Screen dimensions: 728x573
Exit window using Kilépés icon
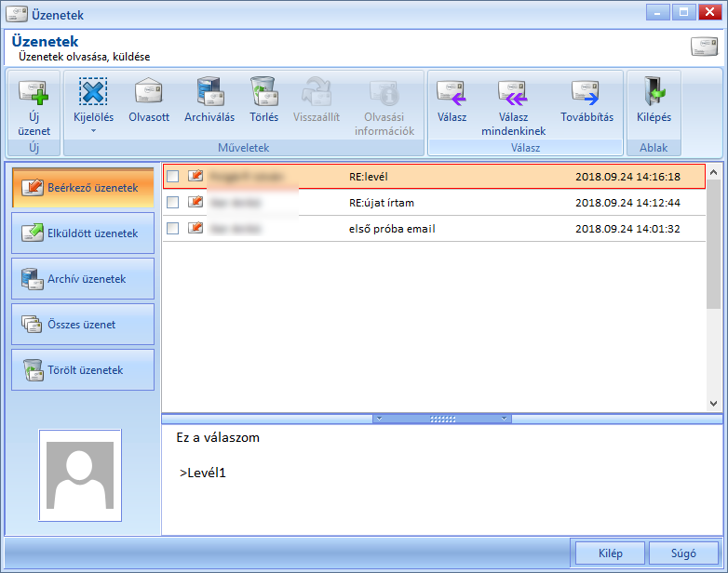654,100
